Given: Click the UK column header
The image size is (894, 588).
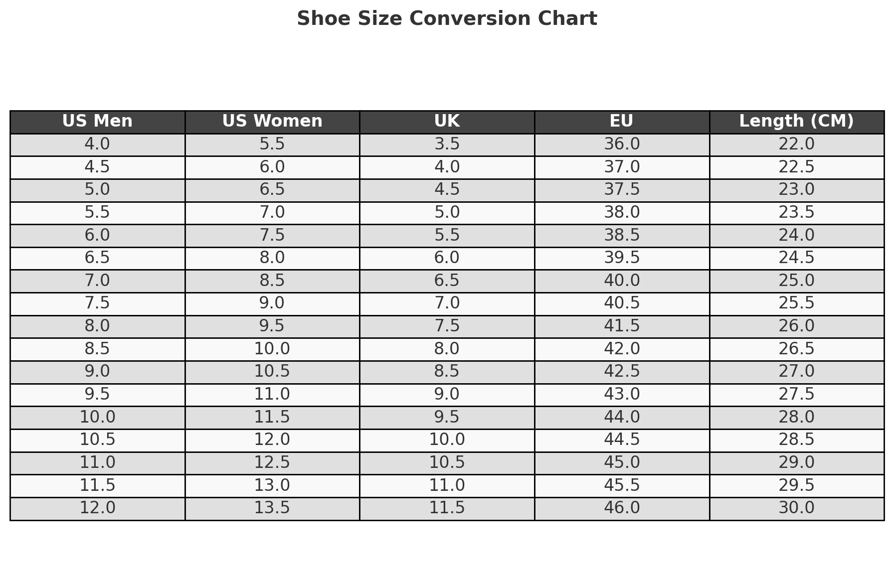Looking at the screenshot, I should point(447,122).
